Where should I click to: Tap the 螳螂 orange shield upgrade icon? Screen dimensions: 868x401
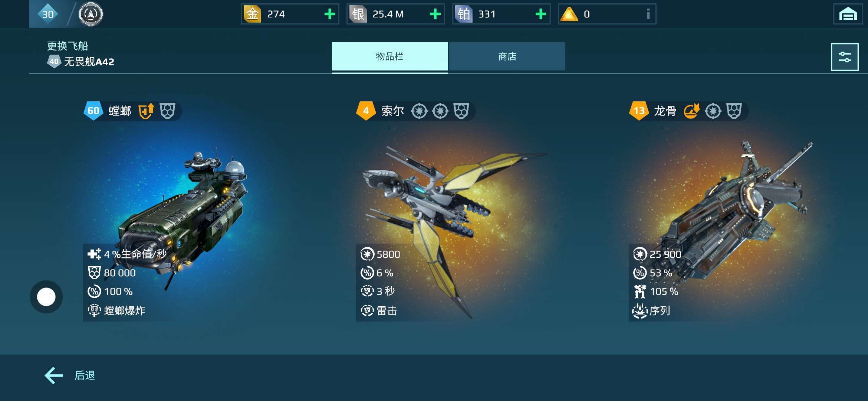tap(146, 111)
